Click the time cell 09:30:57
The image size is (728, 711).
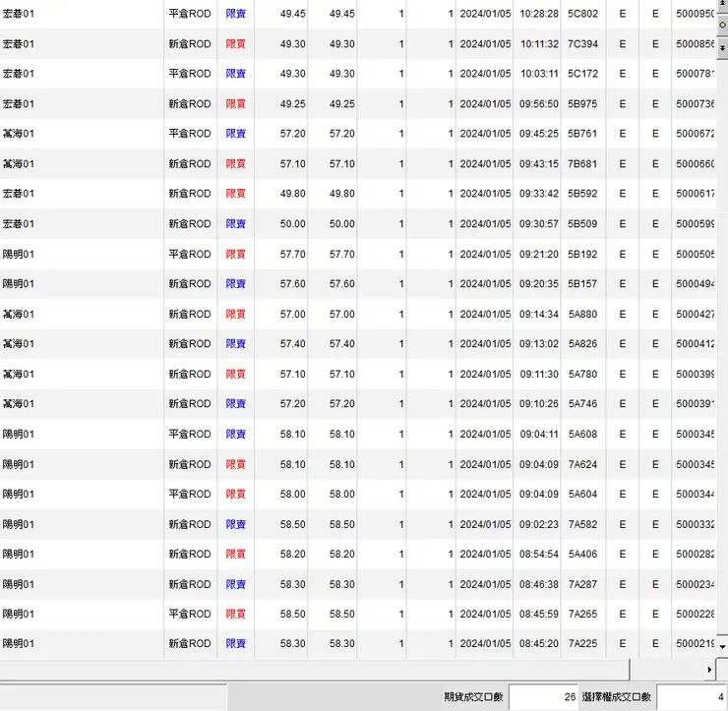coord(539,223)
